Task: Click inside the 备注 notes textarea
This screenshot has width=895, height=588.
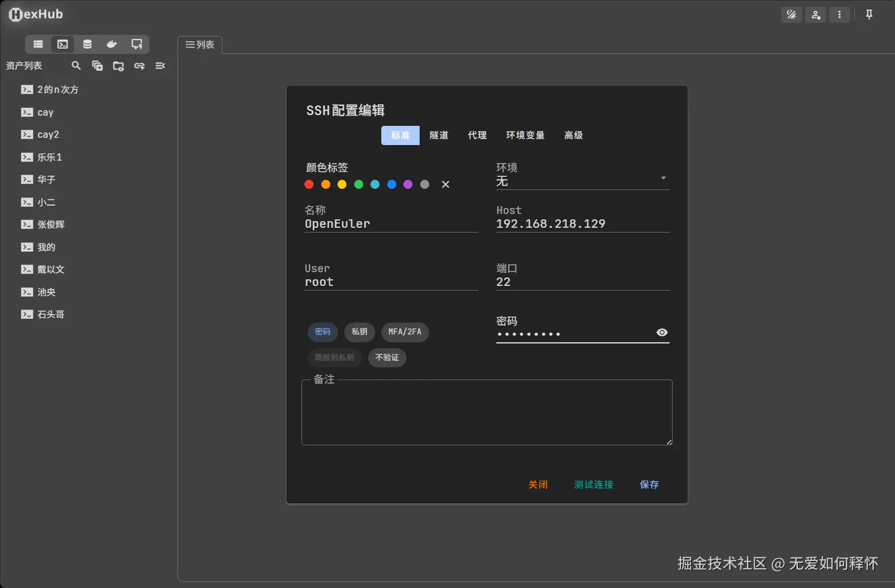Action: coord(487,414)
